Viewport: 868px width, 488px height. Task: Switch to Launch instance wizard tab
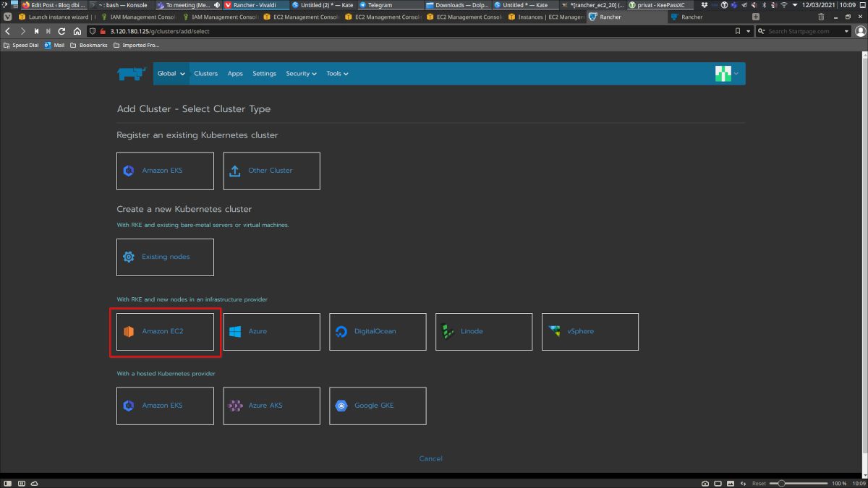point(56,17)
